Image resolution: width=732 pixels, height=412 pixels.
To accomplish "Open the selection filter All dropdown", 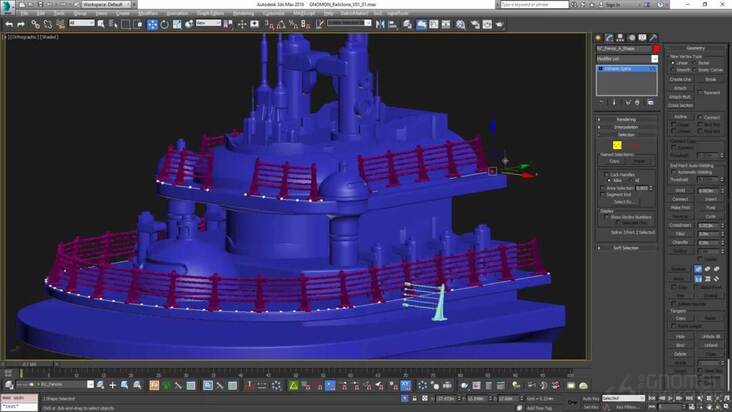I will [82, 23].
